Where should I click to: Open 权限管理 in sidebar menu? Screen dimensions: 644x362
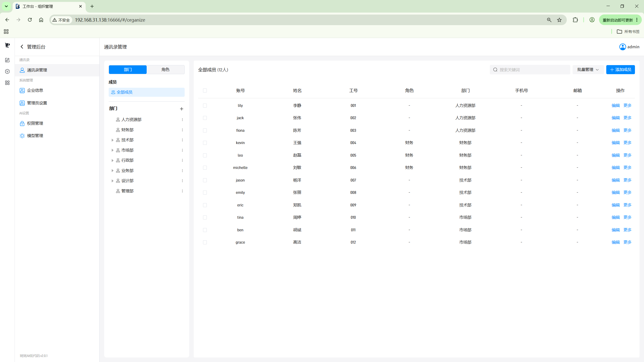coord(57,123)
